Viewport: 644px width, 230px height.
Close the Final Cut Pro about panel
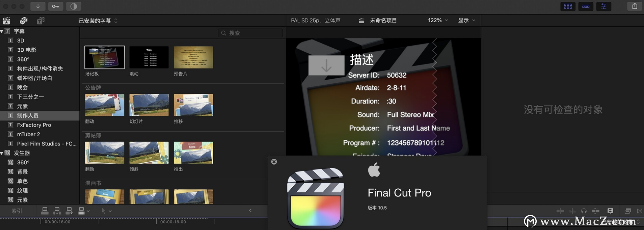[274, 162]
